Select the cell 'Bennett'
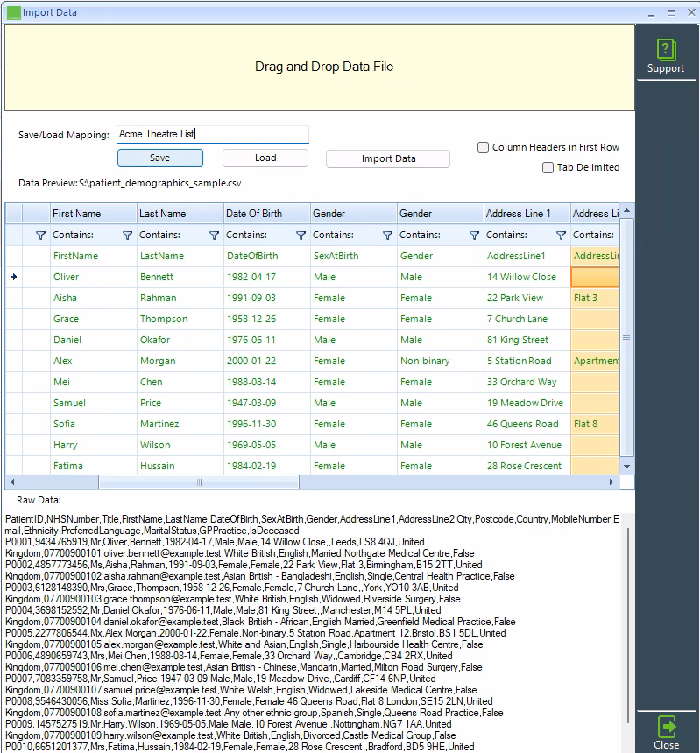This screenshot has height=753, width=700. pos(180,277)
